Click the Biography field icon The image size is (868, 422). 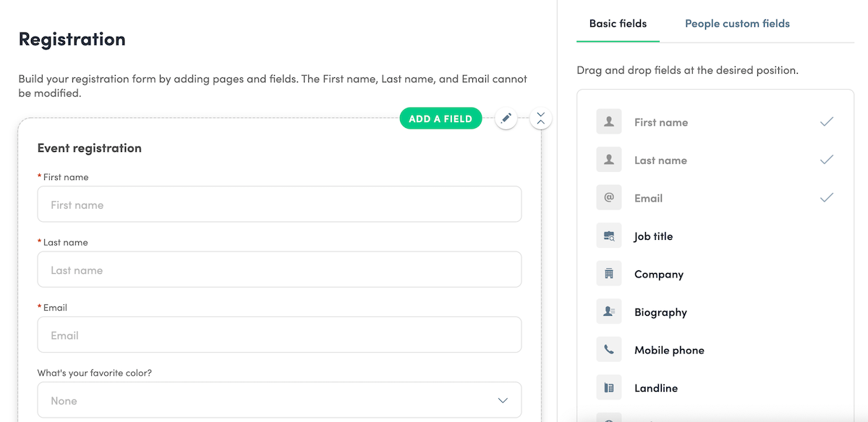click(x=609, y=312)
